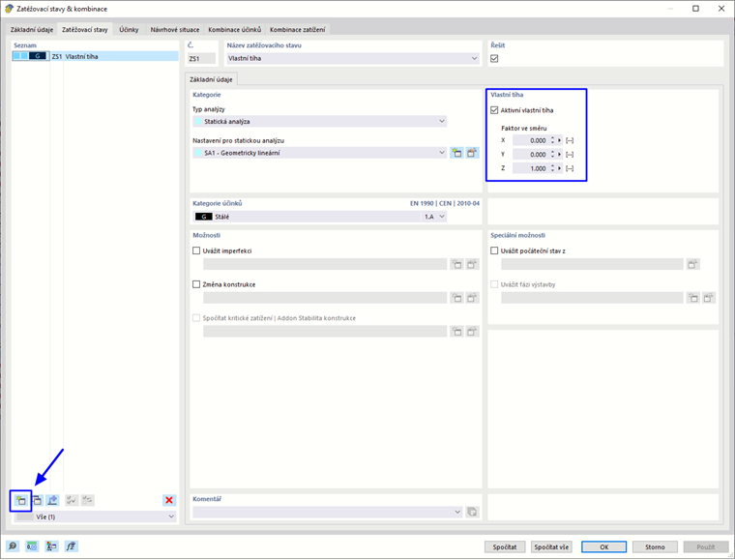Screen dimensions: 735x560
Task: Click edit icon for Změna konstrukce
Action: pyautogui.click(x=473, y=298)
